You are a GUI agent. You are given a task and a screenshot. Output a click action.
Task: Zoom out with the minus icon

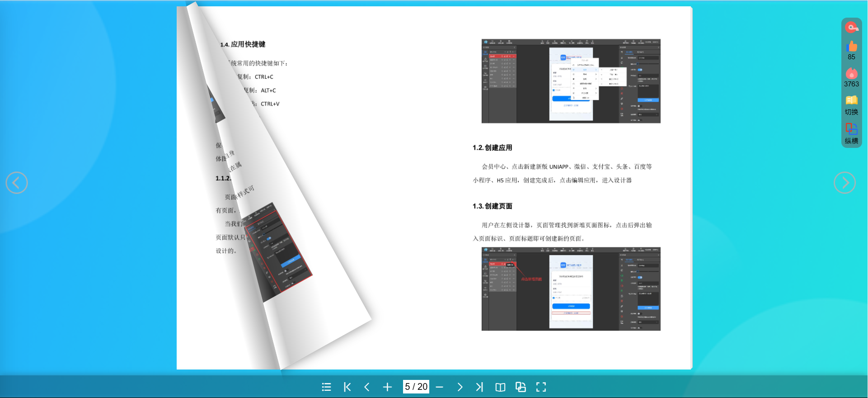tap(439, 387)
